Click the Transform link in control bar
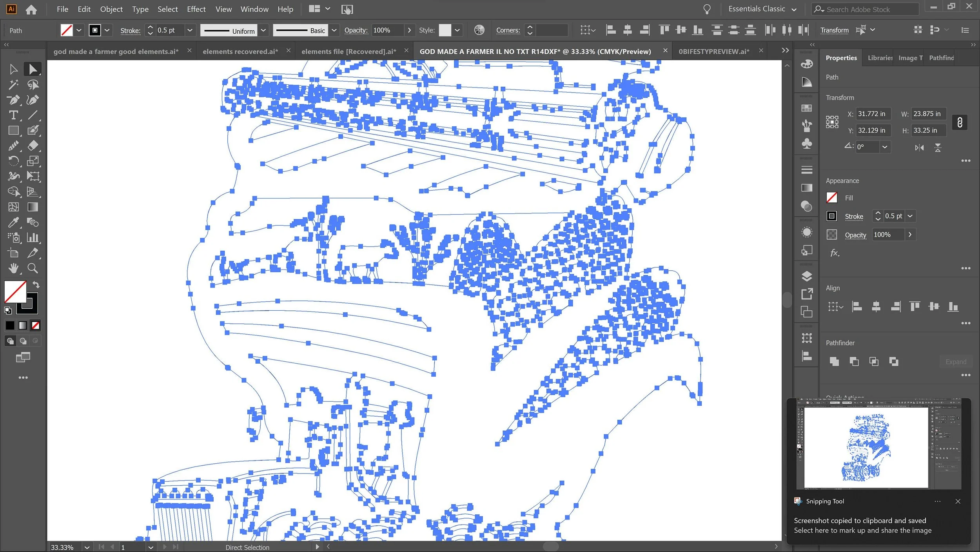 click(x=834, y=30)
